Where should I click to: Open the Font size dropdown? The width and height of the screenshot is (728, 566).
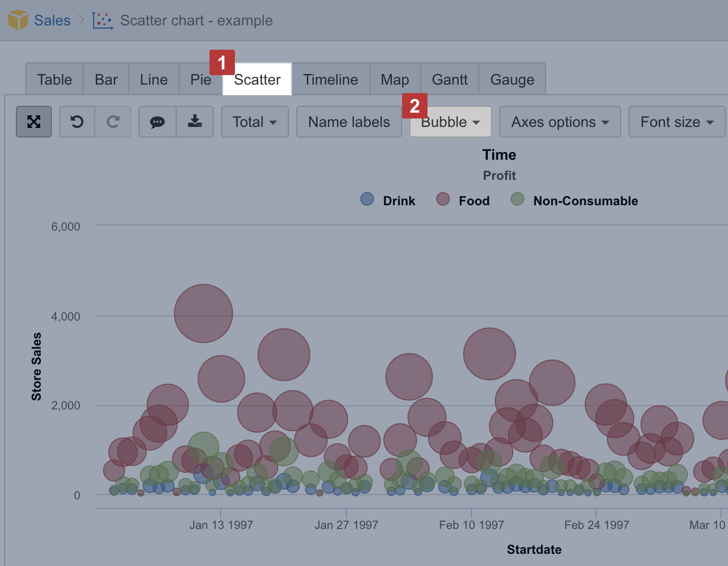click(676, 122)
